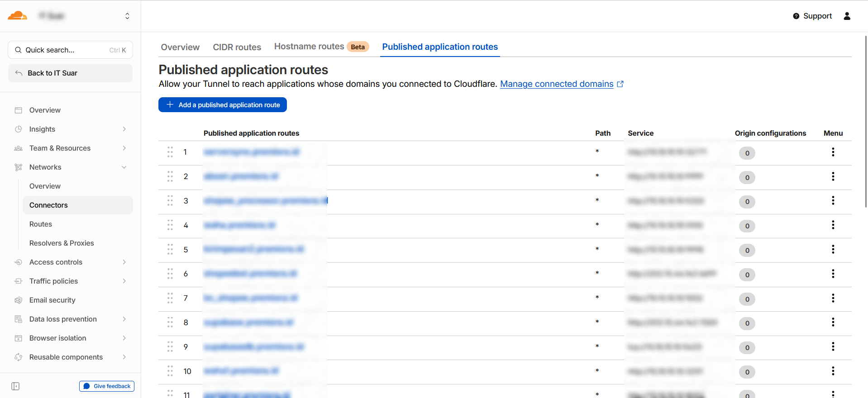Screen dimensions: 868x398
Task: Click Give feedback button
Action: coord(107,386)
